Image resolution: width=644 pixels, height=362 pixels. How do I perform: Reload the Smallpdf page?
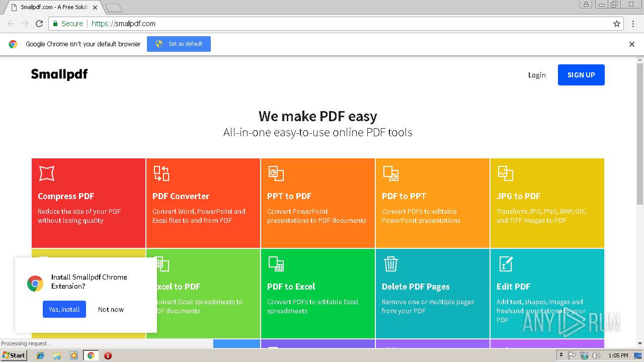39,24
